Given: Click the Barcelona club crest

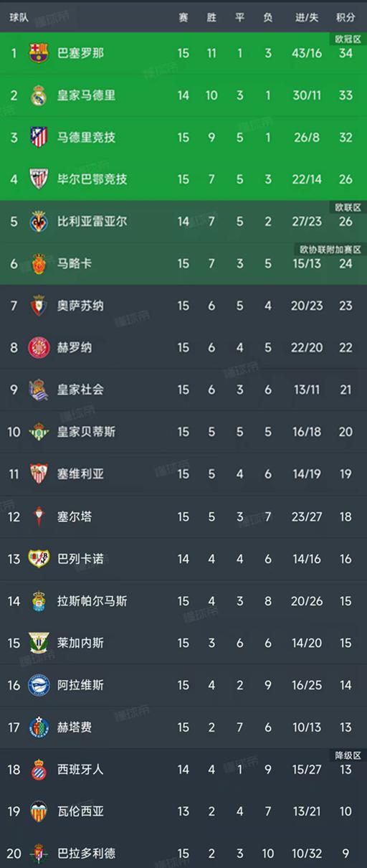Looking at the screenshot, I should [x=38, y=53].
